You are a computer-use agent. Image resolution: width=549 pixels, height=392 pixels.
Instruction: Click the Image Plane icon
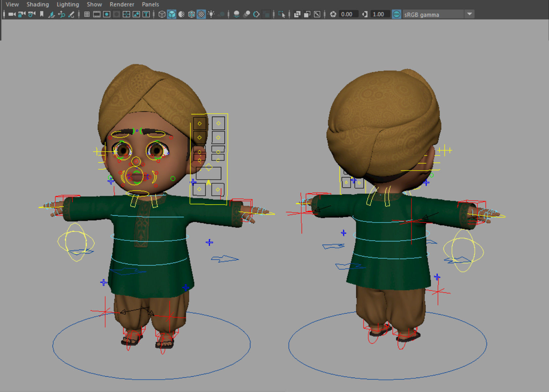coord(51,14)
